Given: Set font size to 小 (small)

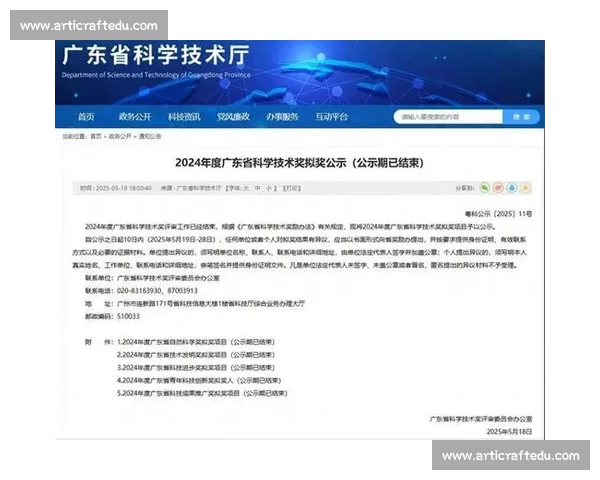Looking at the screenshot, I should 269,188.
